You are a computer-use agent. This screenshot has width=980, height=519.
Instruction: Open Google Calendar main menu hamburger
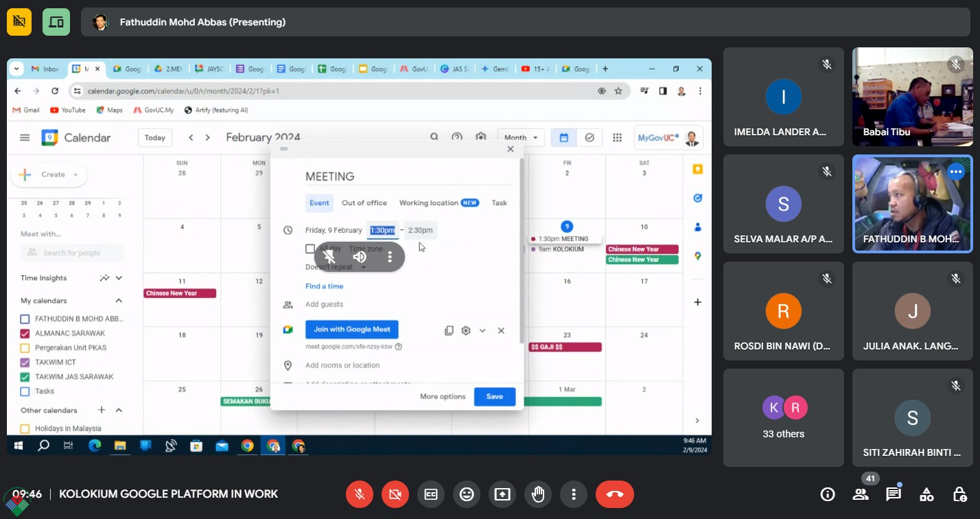point(25,137)
